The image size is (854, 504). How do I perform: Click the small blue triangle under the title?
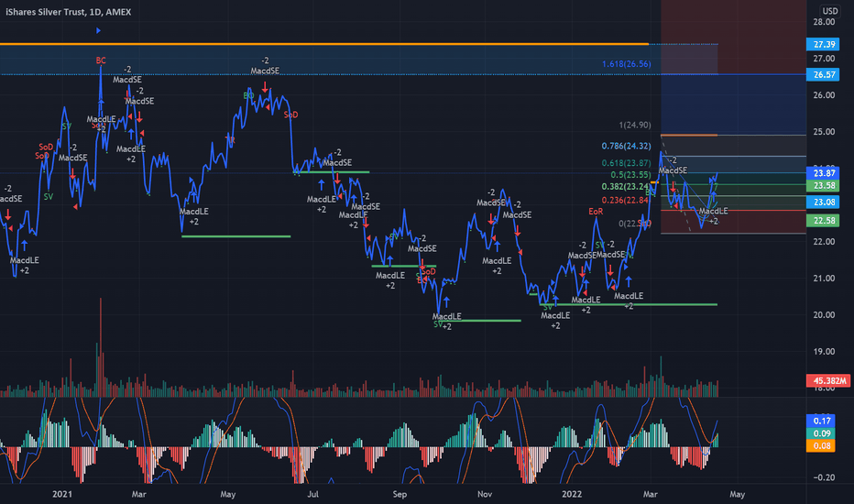[x=99, y=30]
